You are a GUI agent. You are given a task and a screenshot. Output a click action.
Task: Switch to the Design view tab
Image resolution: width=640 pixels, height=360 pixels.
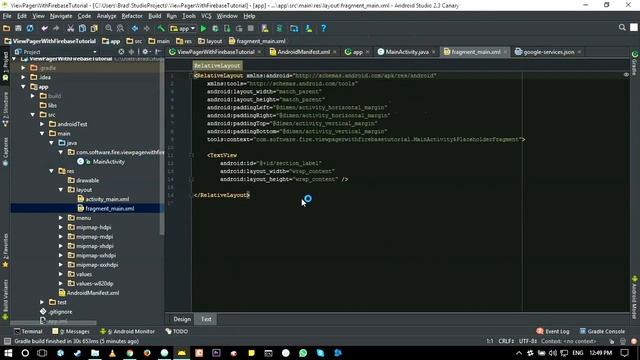182,319
